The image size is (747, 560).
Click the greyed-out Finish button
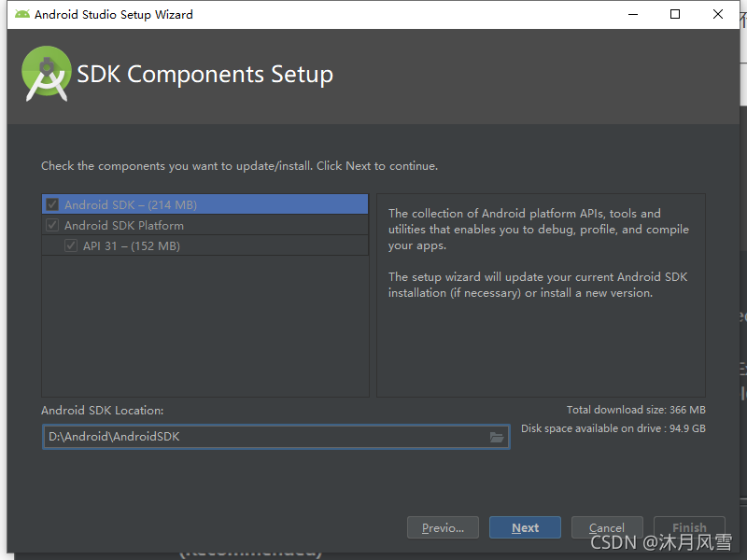689,527
